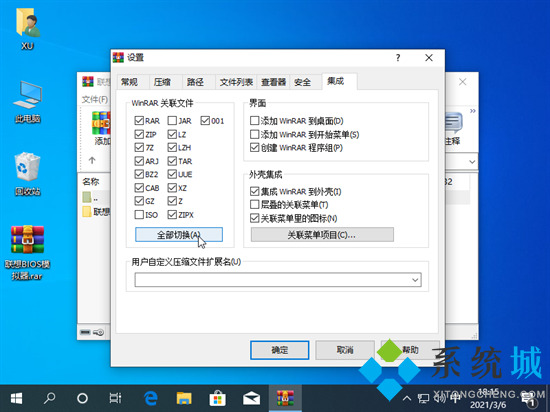
Task: Launch Microsoft Edge from taskbar
Action: tap(151, 398)
